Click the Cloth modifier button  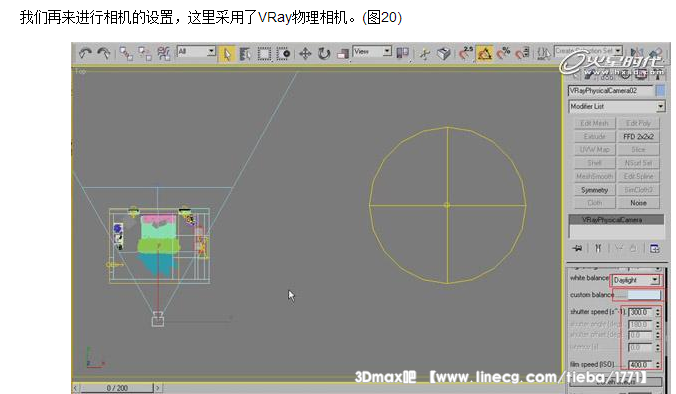coord(594,203)
